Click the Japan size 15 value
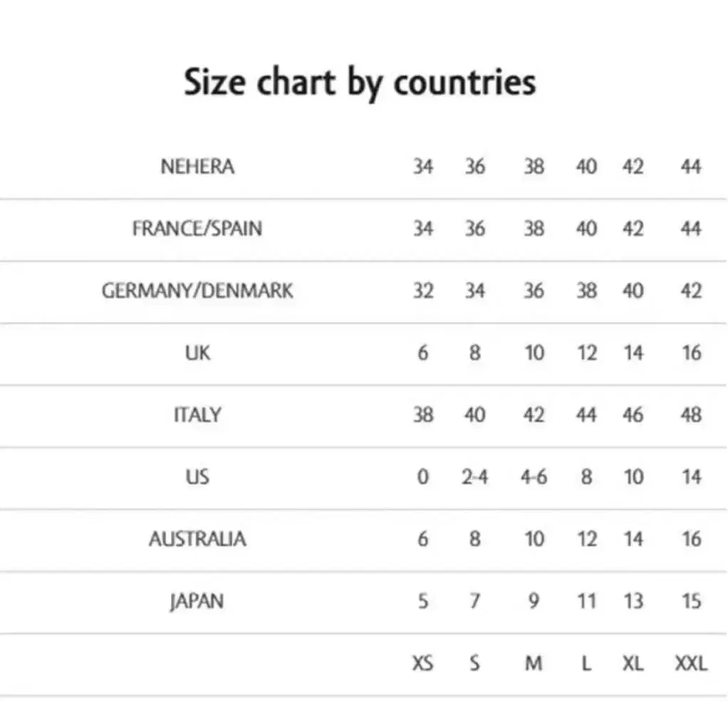 coord(692,601)
